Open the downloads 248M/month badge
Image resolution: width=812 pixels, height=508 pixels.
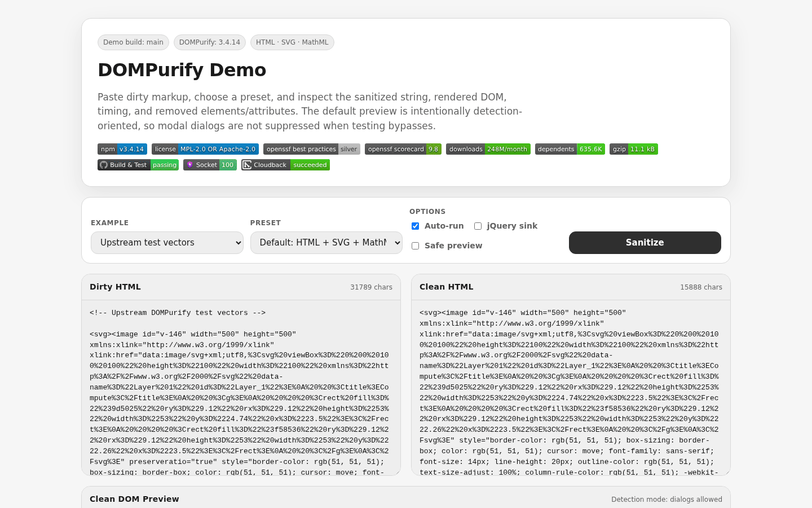coord(488,149)
